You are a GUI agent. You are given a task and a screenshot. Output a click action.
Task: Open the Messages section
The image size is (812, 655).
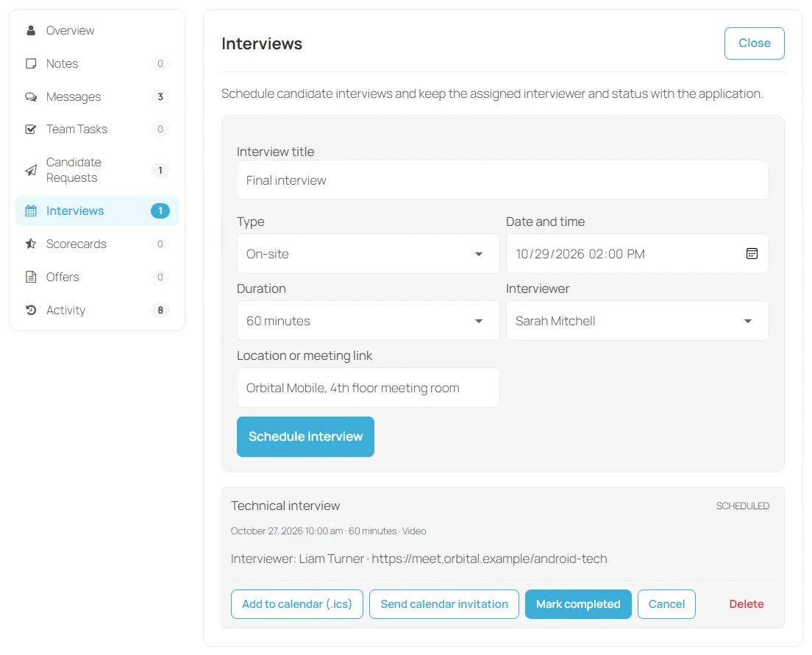click(x=97, y=97)
